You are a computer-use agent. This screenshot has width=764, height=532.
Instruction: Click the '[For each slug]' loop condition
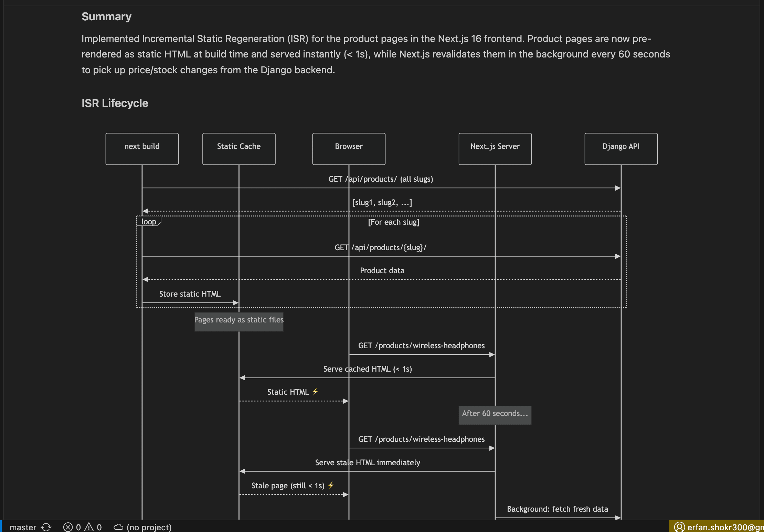(x=393, y=222)
